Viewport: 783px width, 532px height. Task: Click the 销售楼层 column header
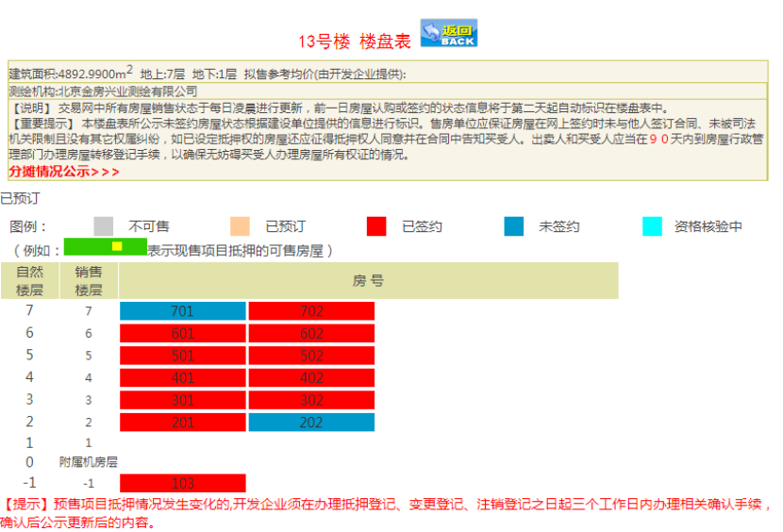(89, 281)
